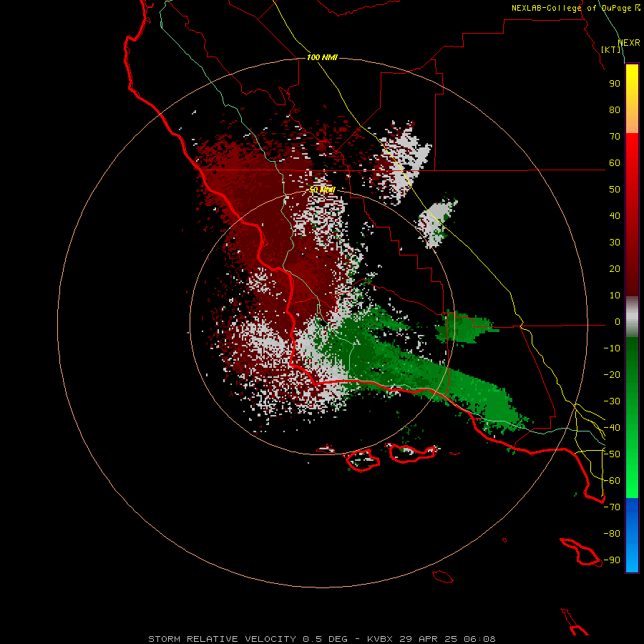Click the -10 velocity scale label
Screen dimensions: 644x644
(612, 348)
